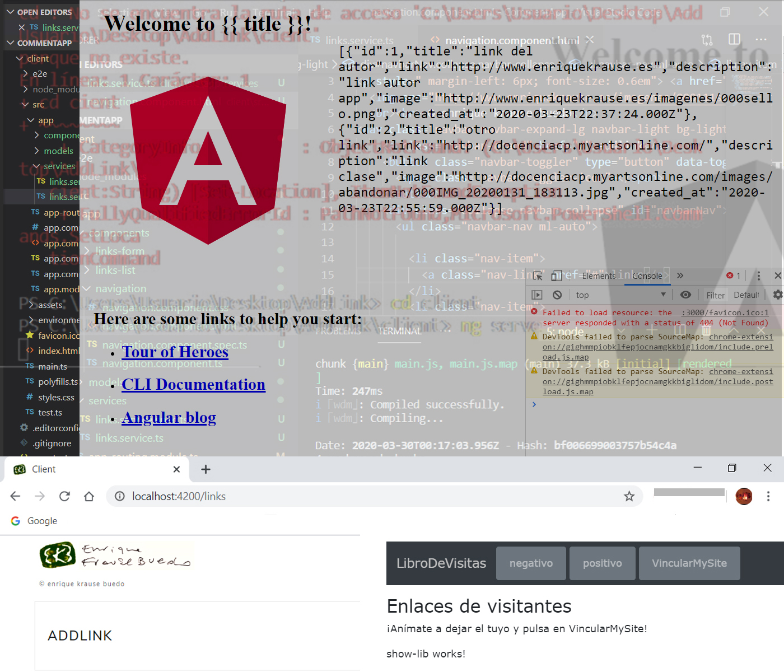
Task: Collapse the src folder
Action: pos(25,104)
